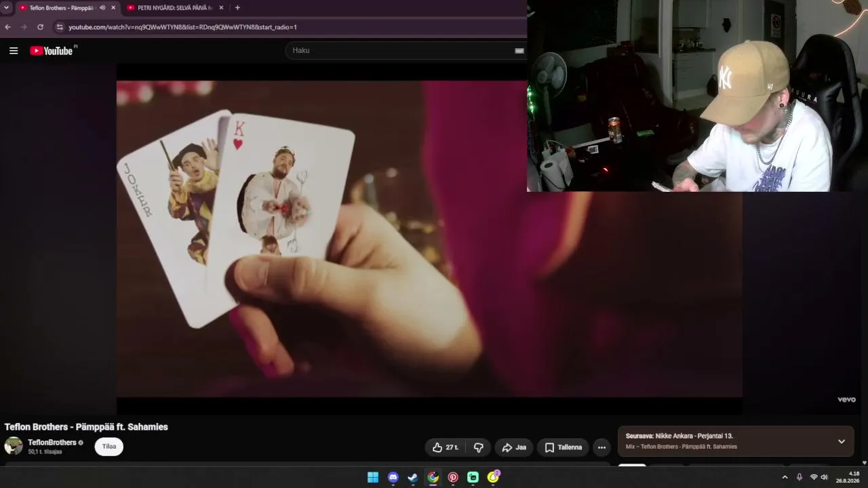Open Wi-Fi network settings in tray

[814, 477]
